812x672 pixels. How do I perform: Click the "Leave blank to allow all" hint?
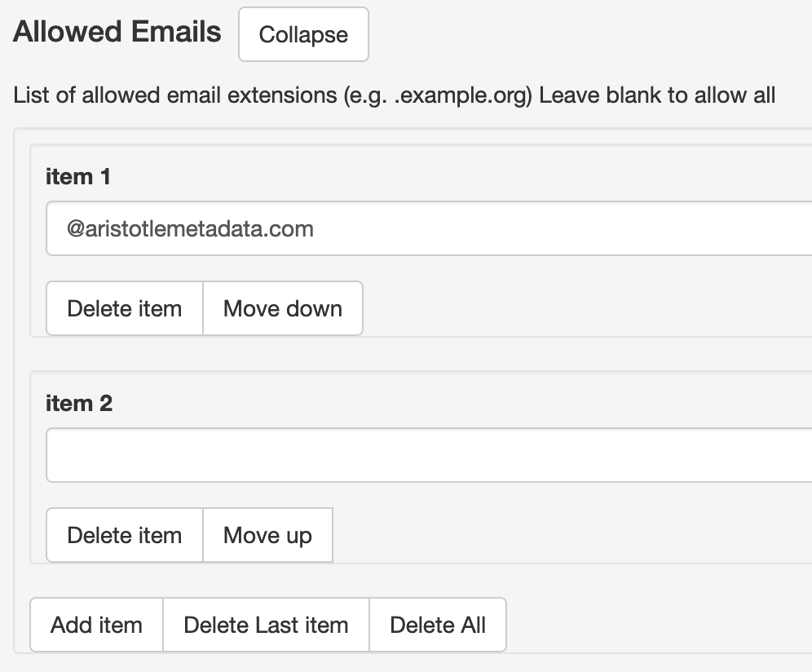coord(657,95)
